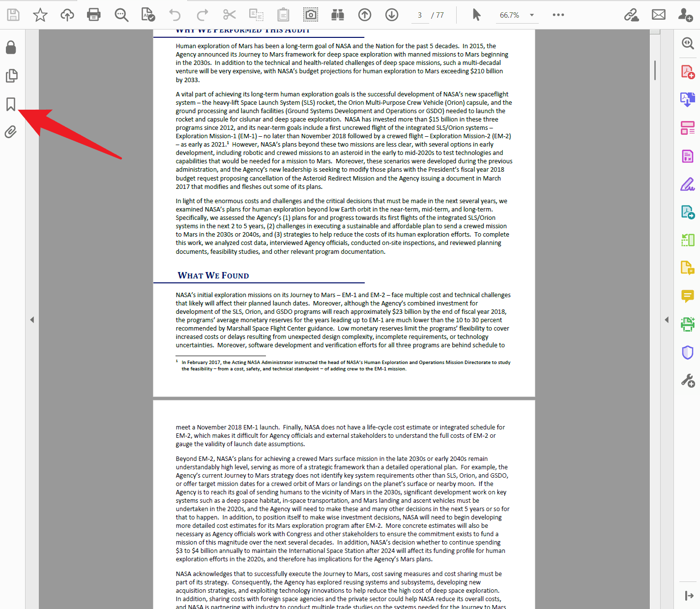Add people to share with
Screen dimensions: 700x609
pos(685,15)
